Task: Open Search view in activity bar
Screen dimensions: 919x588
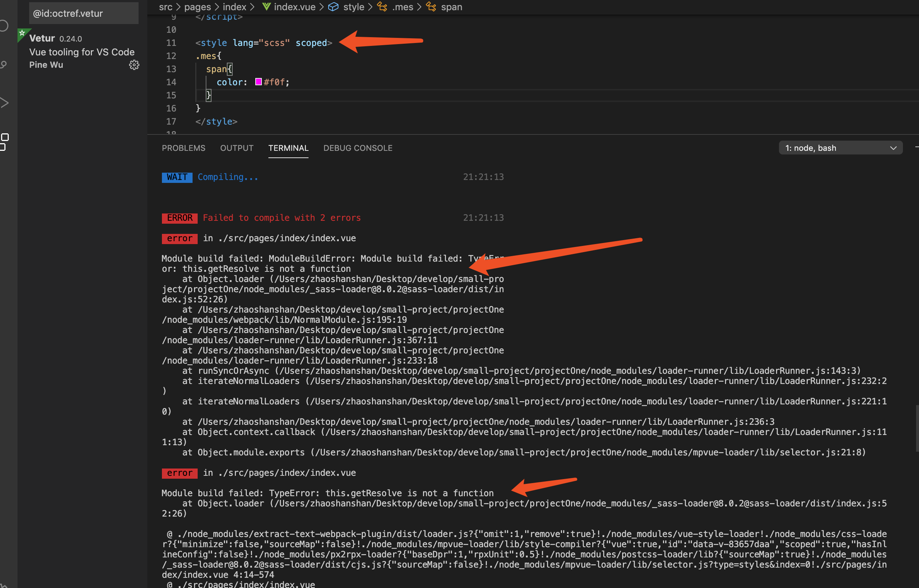Action: pos(3,26)
